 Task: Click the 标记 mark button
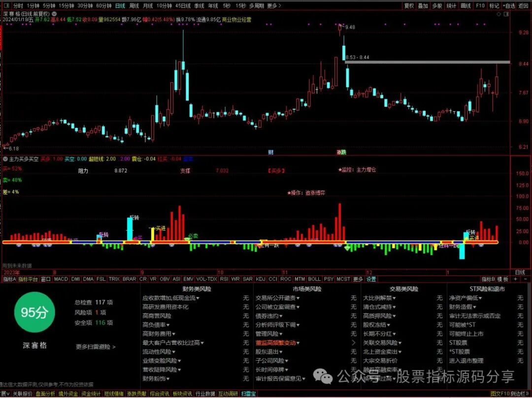click(x=494, y=6)
